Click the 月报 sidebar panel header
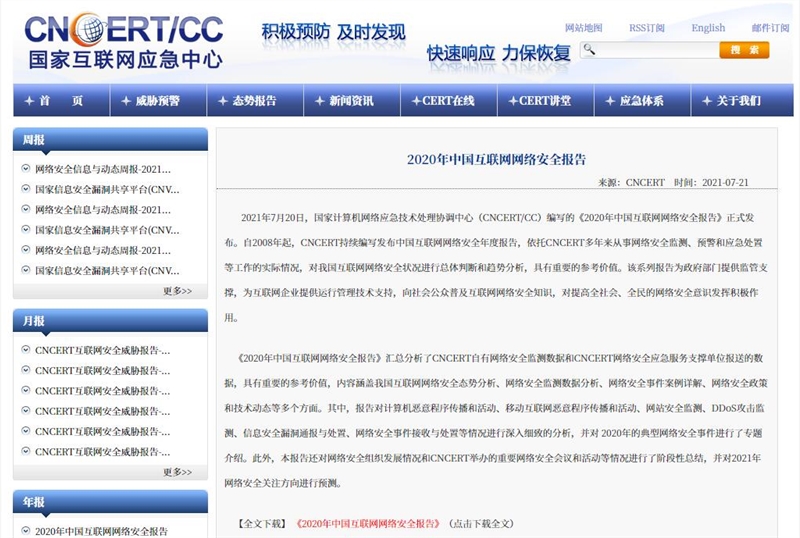Image resolution: width=800 pixels, height=538 pixels. (110, 321)
